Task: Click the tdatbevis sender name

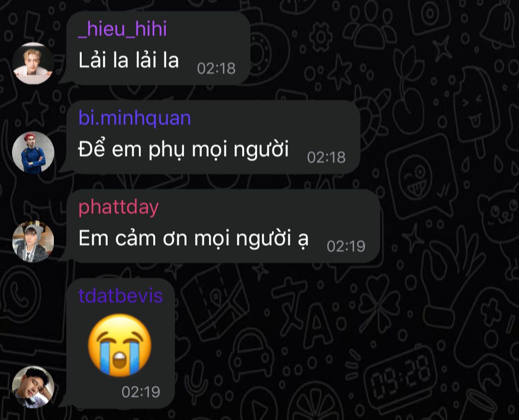Action: (x=121, y=296)
